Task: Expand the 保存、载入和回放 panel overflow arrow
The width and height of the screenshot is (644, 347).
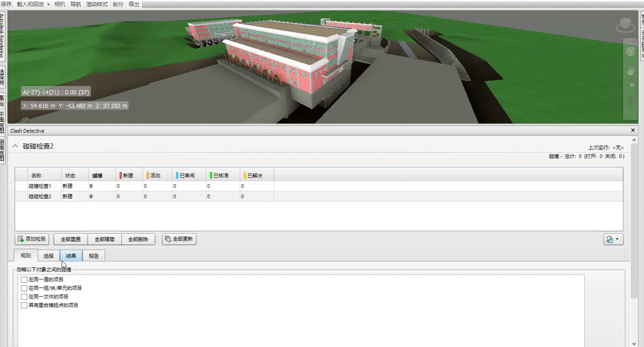Action: (x=48, y=4)
